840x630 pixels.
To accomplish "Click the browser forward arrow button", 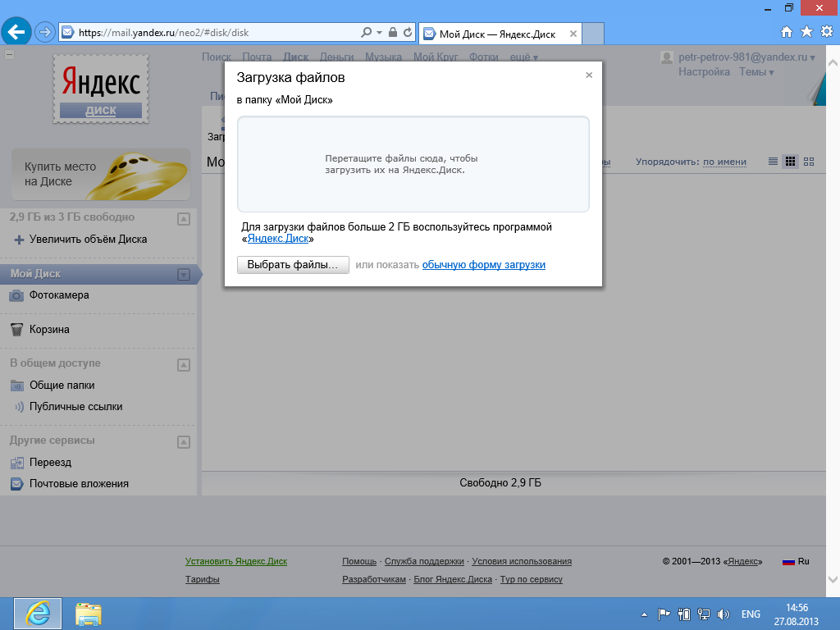I will pyautogui.click(x=45, y=33).
